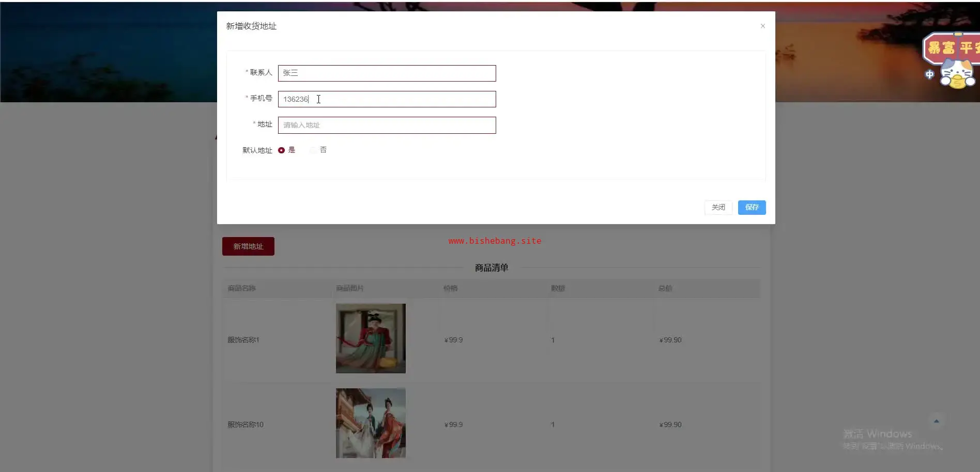Click the 服饰名称1 product name
The width and height of the screenshot is (980, 472).
243,340
